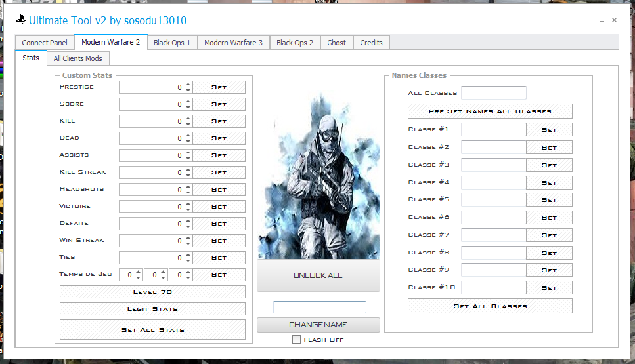The image size is (635, 364).
Task: Click Set button for Ties
Action: click(x=219, y=258)
